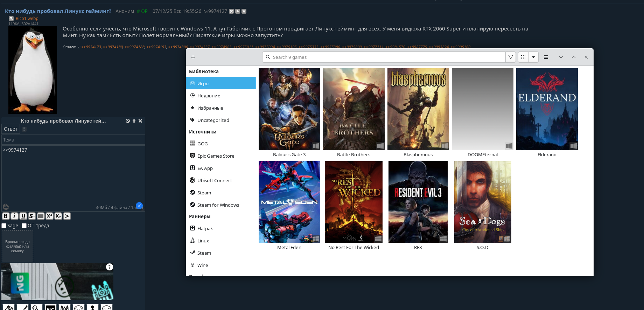Select the Uncategorized category
The height and width of the screenshot is (310, 644).
pos(221,120)
